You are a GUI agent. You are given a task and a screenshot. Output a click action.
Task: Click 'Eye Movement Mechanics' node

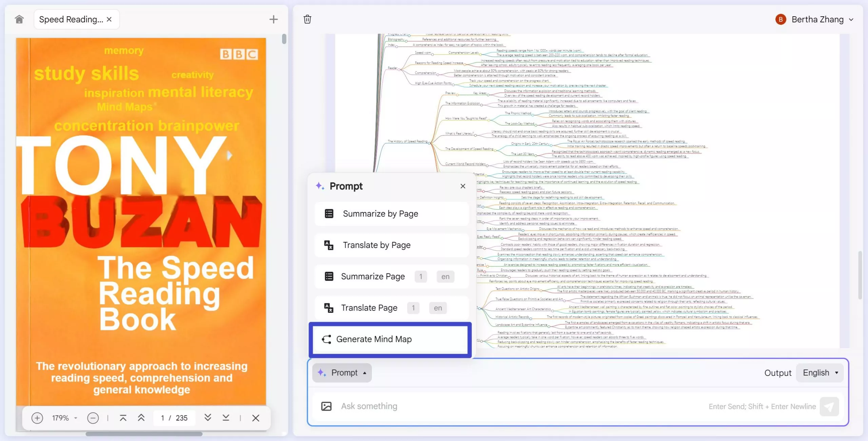504,229
